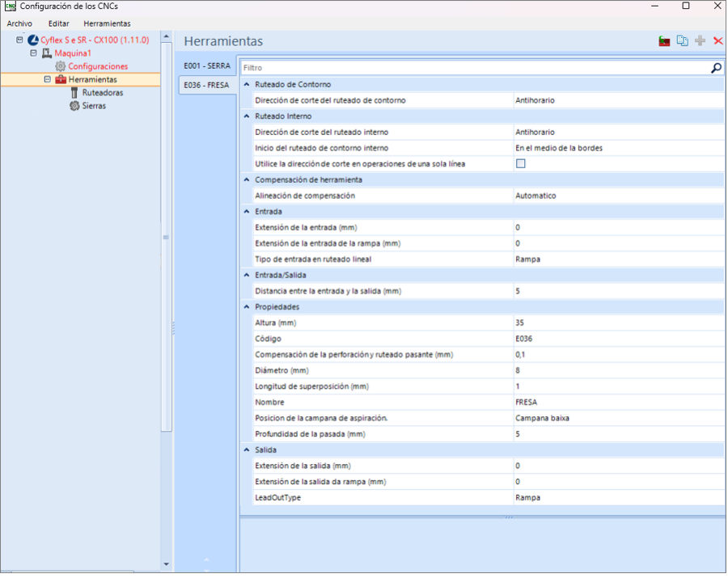
Task: Collapse the Ruteado Interno section
Action: (247, 116)
